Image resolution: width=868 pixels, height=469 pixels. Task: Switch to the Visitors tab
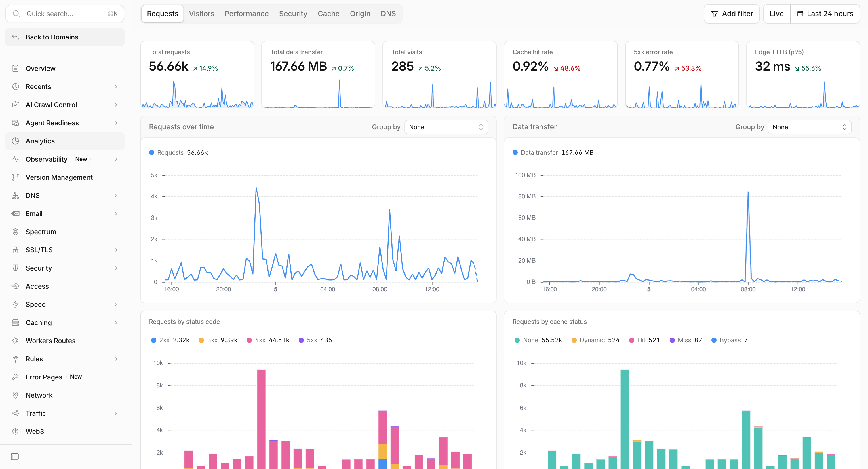(x=201, y=14)
